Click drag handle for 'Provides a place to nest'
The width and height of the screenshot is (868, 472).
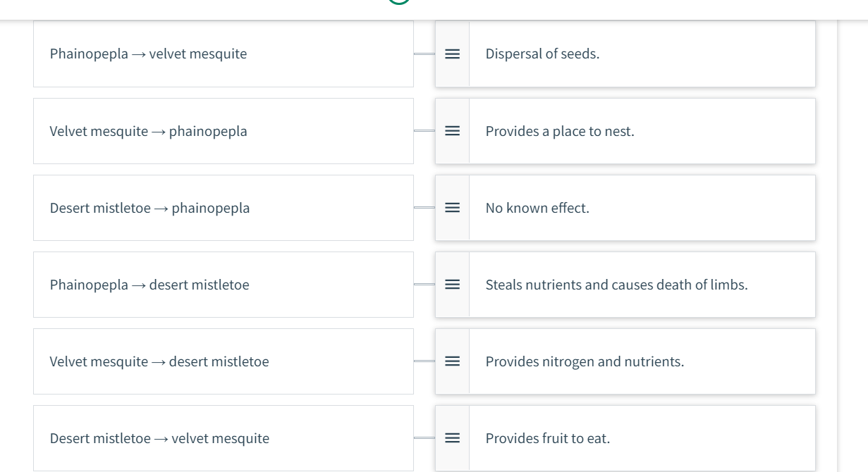[x=452, y=131]
